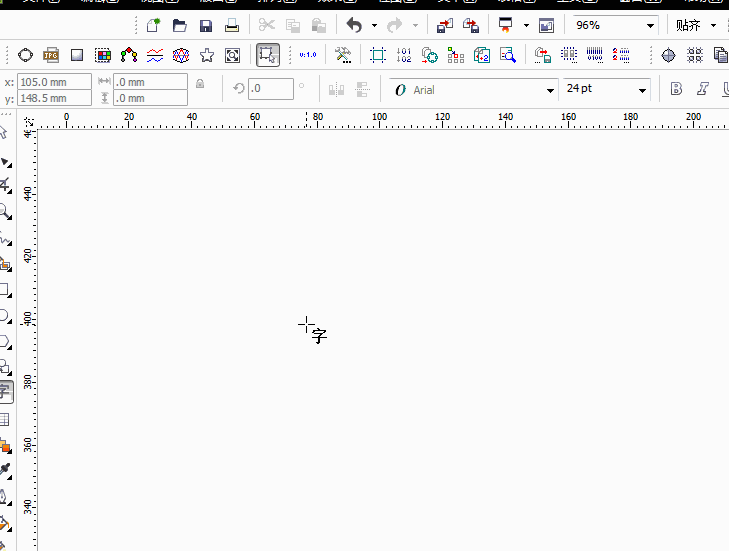Click the red-blue wavy lines icon
729x551 pixels.
click(x=155, y=55)
